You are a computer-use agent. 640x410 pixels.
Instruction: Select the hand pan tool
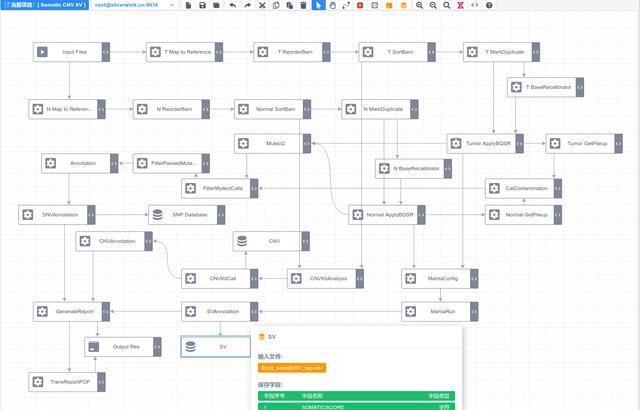click(x=332, y=5)
